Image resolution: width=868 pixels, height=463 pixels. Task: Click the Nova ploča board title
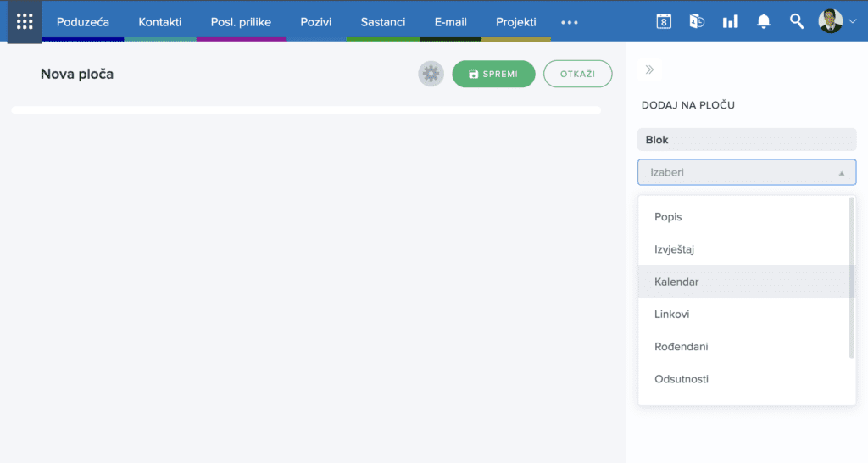[x=77, y=75]
